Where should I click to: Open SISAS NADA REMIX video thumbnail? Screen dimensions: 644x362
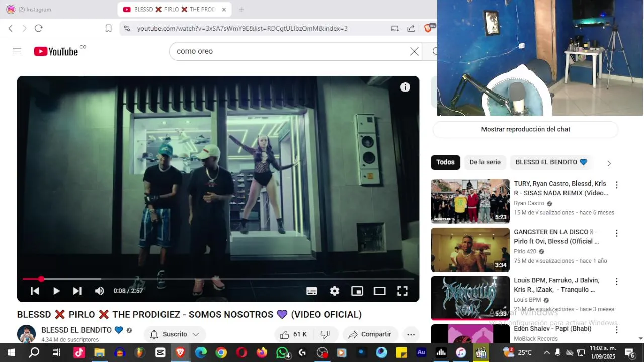click(470, 201)
